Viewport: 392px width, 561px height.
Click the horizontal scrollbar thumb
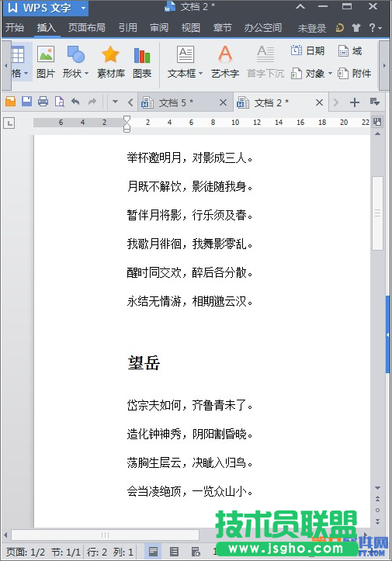coord(105,535)
